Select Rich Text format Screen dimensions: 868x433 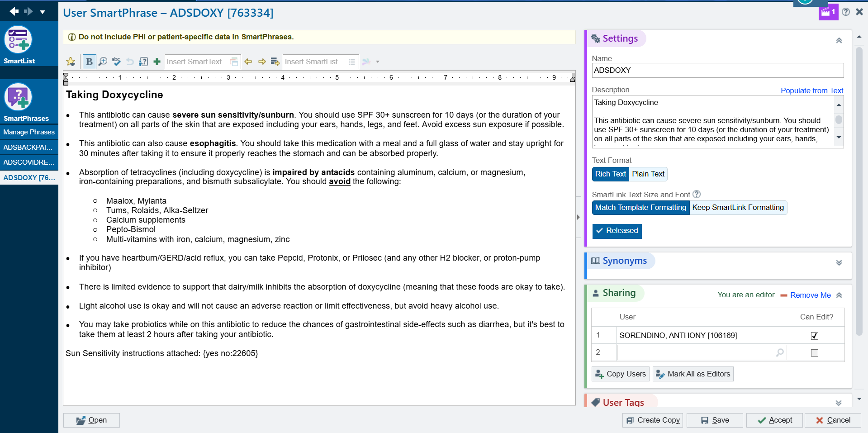point(610,174)
